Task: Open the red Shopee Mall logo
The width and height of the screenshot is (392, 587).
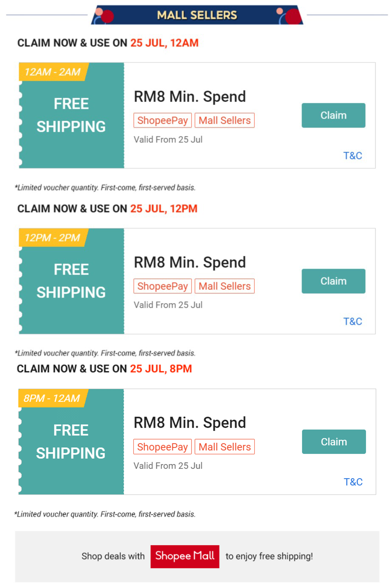Action: pos(185,556)
